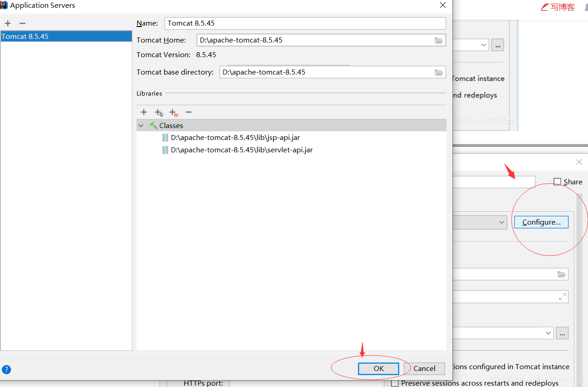The image size is (588, 387).
Task: Click the Tomcat Version value 8.5.45
Action: [206, 55]
